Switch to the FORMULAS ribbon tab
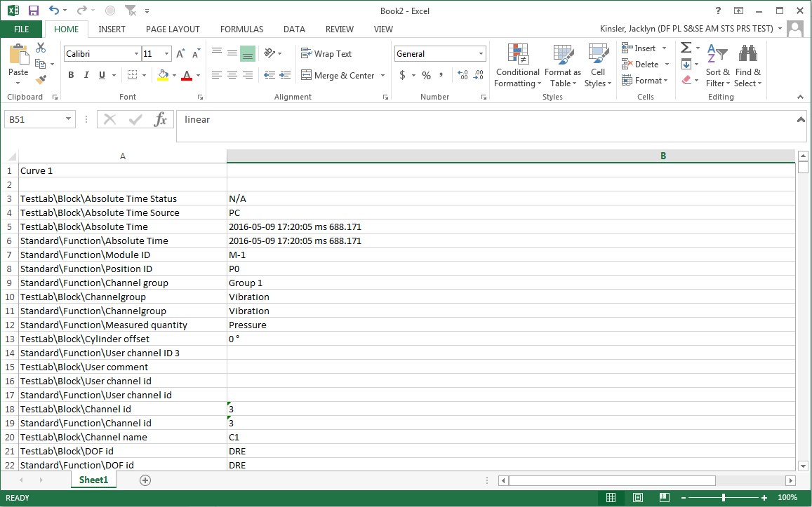The height and width of the screenshot is (507, 812). point(241,29)
